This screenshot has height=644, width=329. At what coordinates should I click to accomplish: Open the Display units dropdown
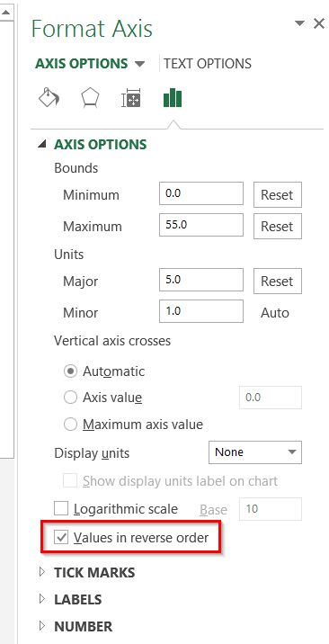[x=255, y=452]
